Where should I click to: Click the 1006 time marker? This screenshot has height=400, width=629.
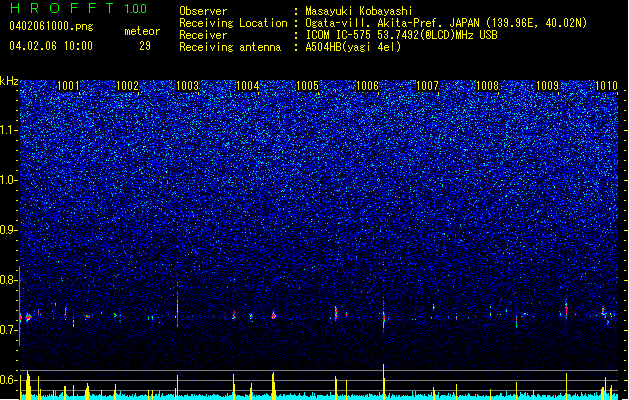point(367,86)
